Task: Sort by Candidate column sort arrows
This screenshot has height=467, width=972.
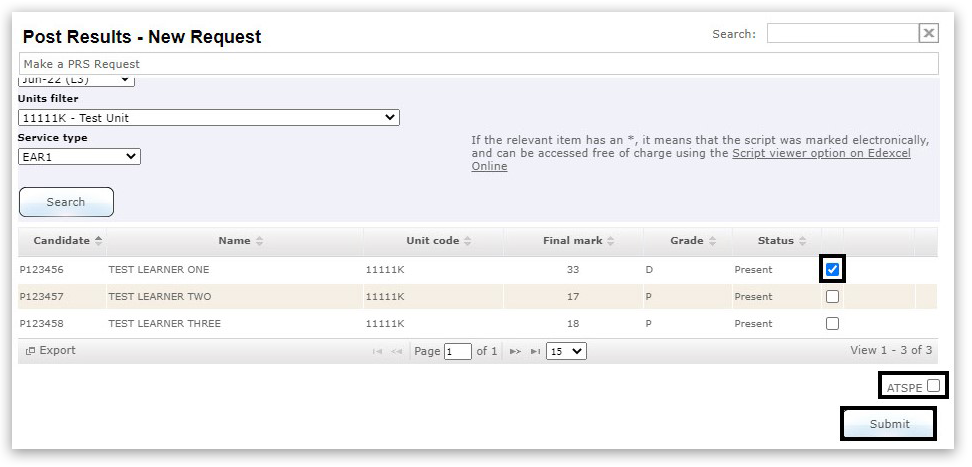Action: (x=99, y=241)
